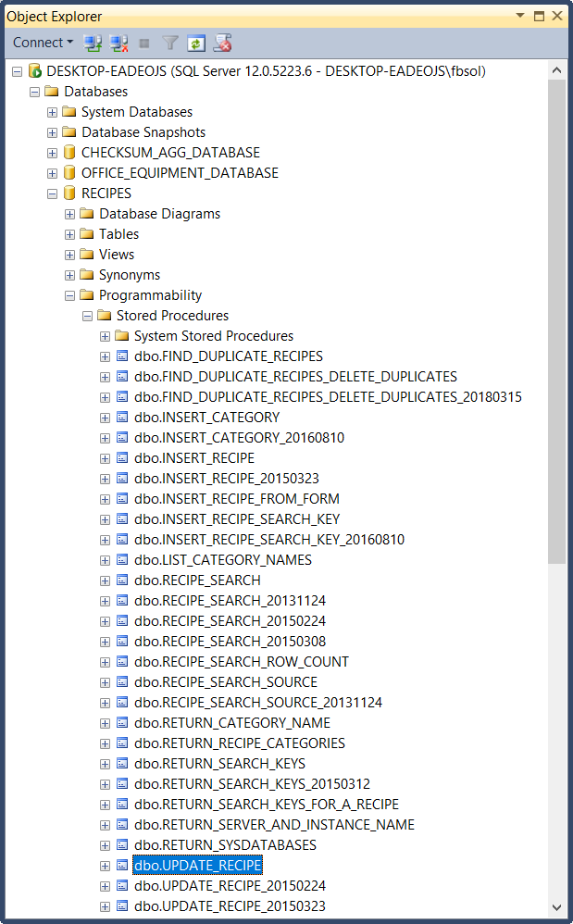Click procedure icon beside dbo.UPDATE_RECIPE
The height and width of the screenshot is (924, 573).
click(122, 865)
